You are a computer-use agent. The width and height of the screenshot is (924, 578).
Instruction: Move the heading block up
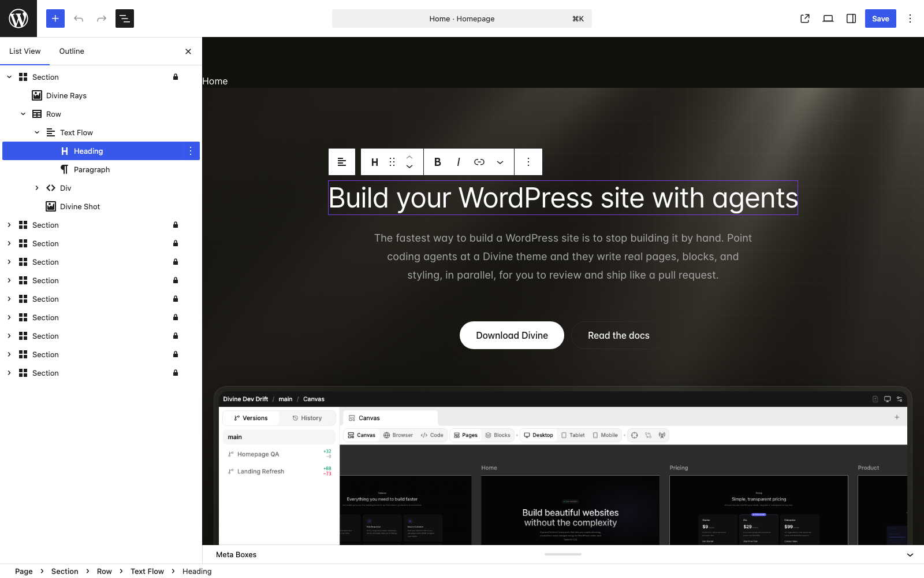(x=409, y=157)
